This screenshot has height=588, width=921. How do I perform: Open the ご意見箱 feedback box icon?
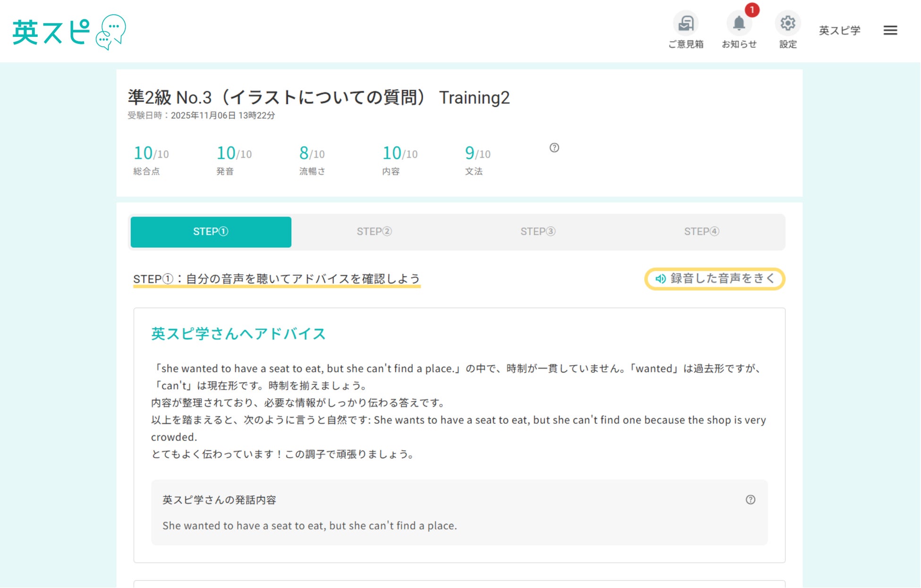pyautogui.click(x=685, y=24)
